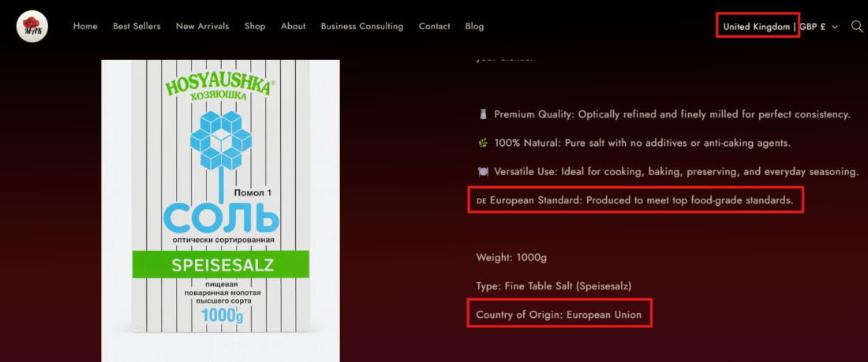Screen dimensions: 868x362
Task: Open the Hosyaushka salt product image
Action: click(x=220, y=211)
